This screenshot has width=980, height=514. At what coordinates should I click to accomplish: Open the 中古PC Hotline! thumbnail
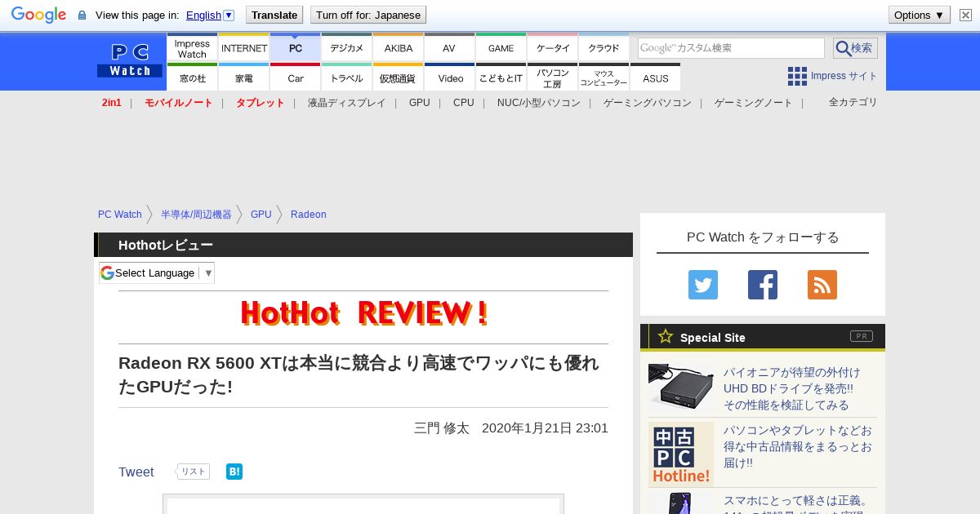pyautogui.click(x=681, y=454)
